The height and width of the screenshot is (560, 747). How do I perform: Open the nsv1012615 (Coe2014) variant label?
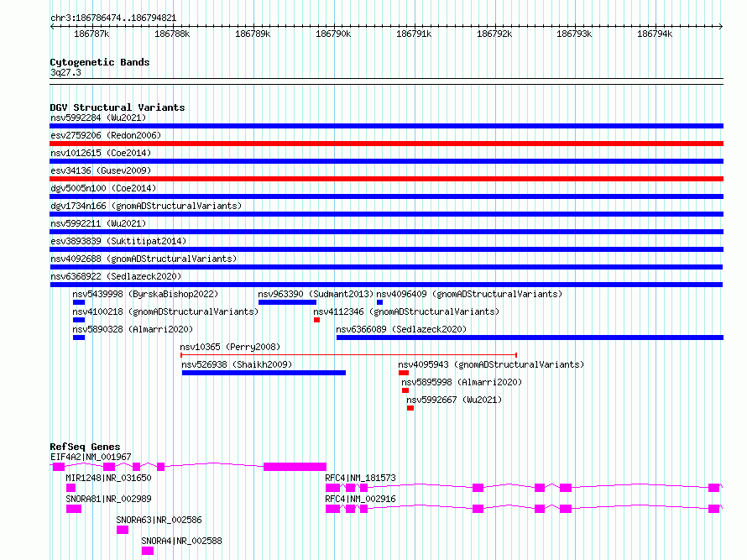click(101, 153)
